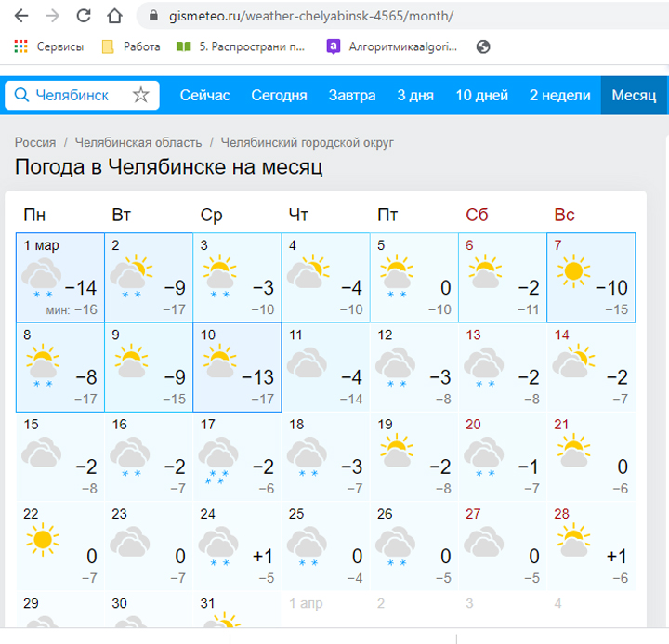This screenshot has height=644, width=669.
Task: Open the Челябинская область breadcrumb link
Action: pos(138,142)
